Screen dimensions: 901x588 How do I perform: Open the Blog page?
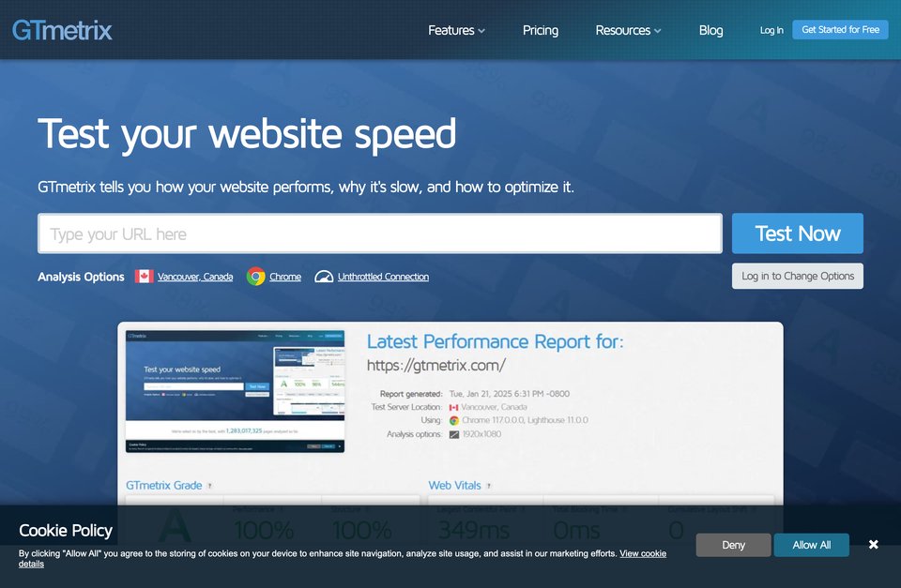click(710, 30)
